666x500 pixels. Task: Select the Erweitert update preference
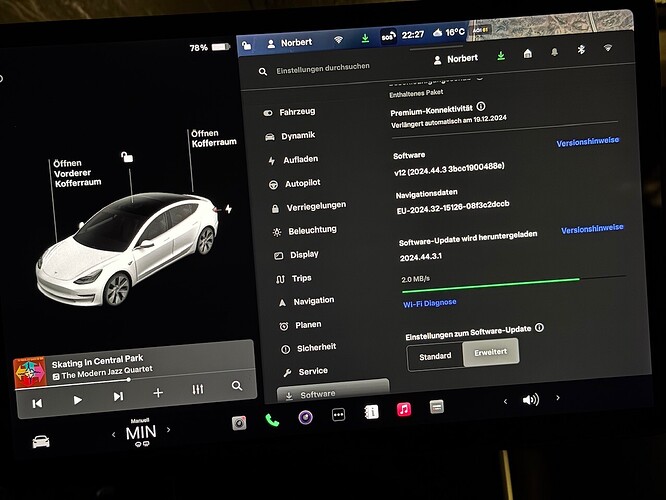click(x=491, y=352)
